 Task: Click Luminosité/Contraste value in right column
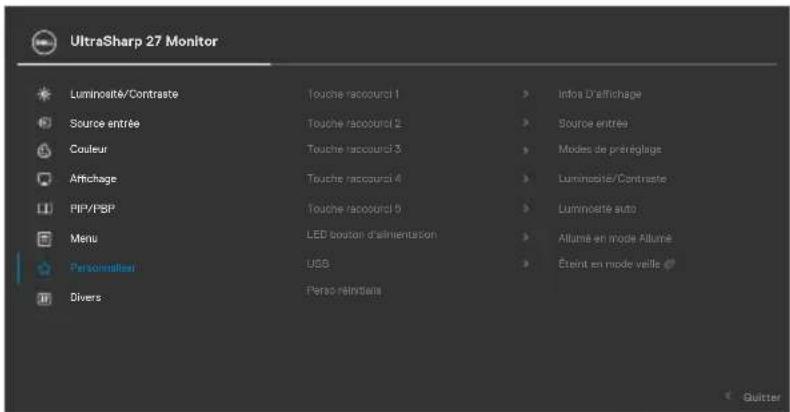click(612, 179)
